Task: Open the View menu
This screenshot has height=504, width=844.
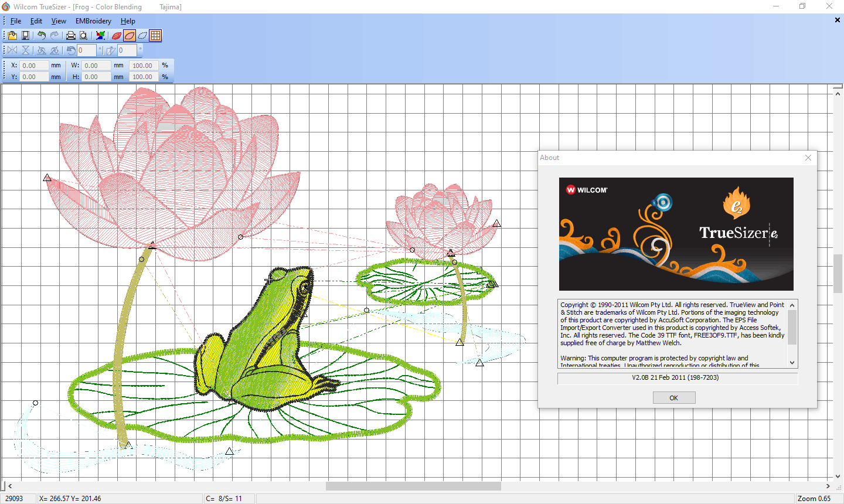Action: click(x=59, y=21)
